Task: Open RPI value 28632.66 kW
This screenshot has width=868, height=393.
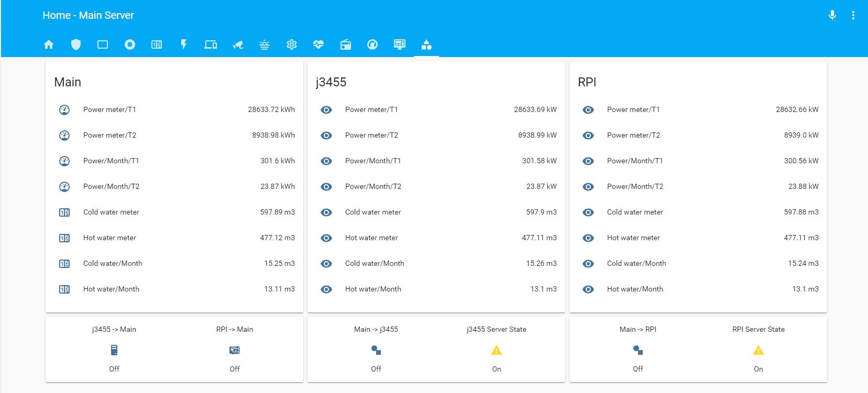Action: coord(797,109)
